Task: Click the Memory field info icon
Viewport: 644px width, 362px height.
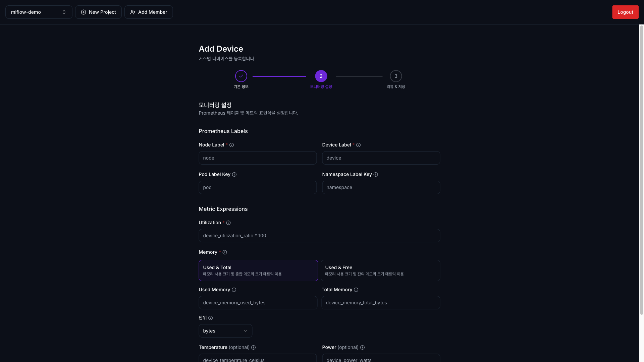Action: (225, 252)
